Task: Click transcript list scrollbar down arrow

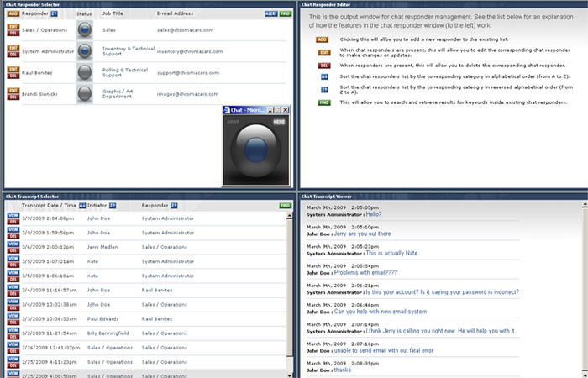Action: coord(289,375)
